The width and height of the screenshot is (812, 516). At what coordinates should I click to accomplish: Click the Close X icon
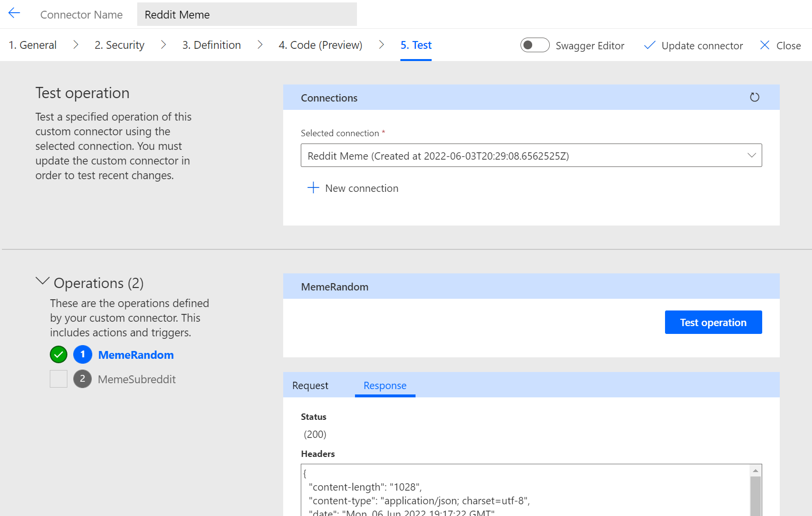pos(765,45)
